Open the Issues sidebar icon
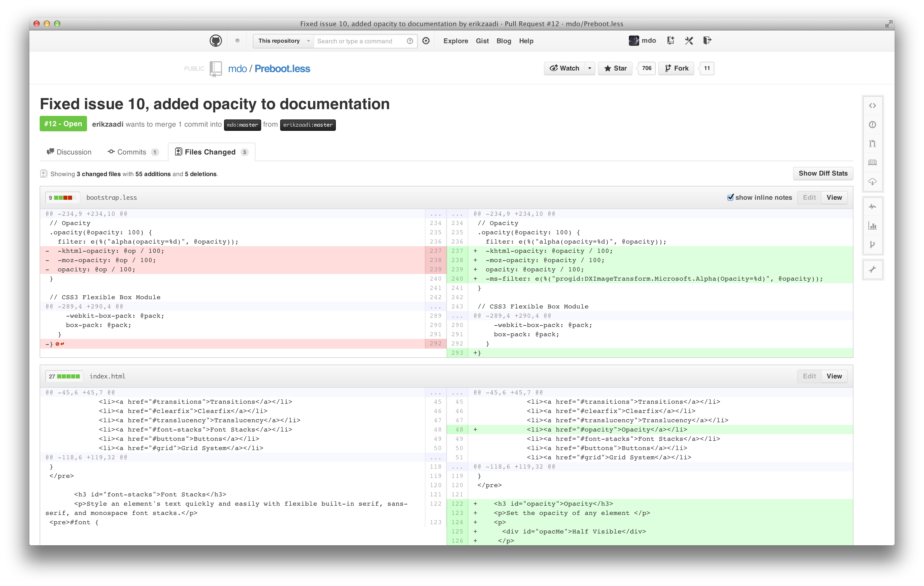Viewport: 924px width, 586px height. 872,125
